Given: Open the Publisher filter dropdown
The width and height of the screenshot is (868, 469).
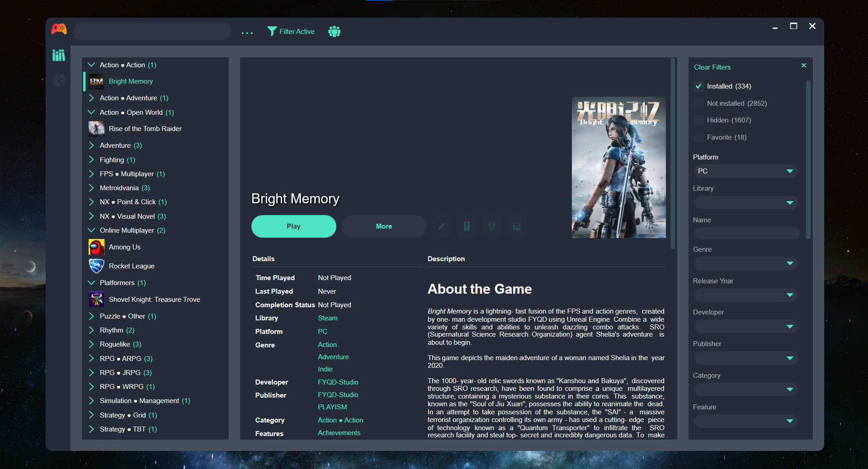Looking at the screenshot, I should (746, 358).
